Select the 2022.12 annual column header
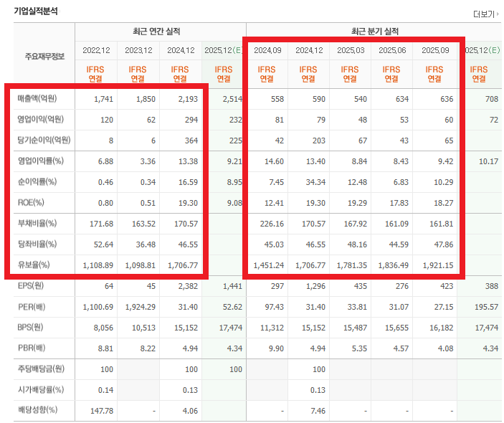Viewport: 504px width, 423px height. tap(96, 50)
